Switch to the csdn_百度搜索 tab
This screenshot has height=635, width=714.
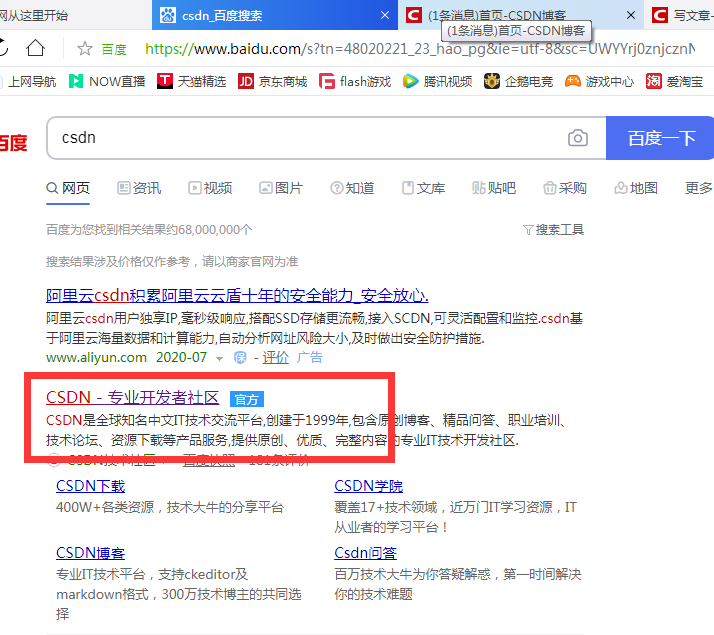[275, 15]
